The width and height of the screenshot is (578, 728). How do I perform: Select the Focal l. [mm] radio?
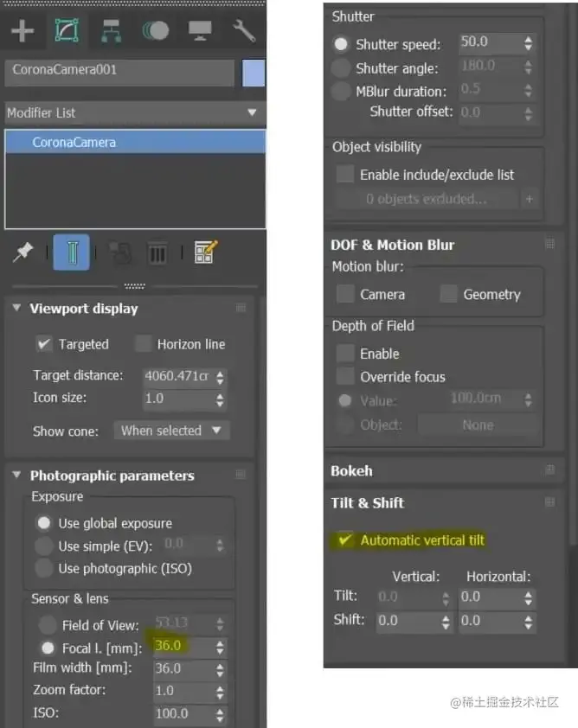click(x=48, y=648)
